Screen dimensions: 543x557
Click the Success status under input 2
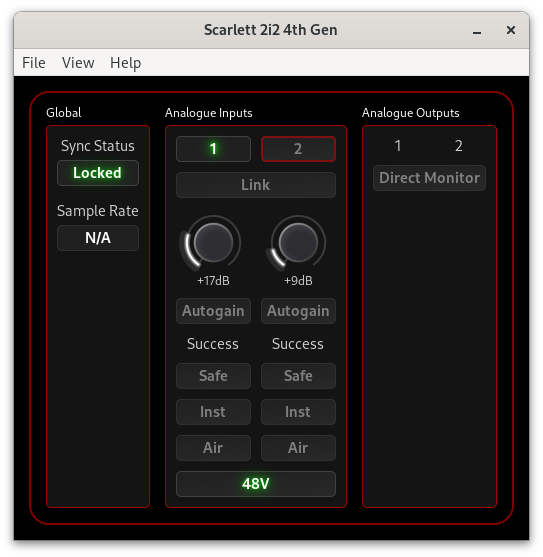tap(298, 344)
